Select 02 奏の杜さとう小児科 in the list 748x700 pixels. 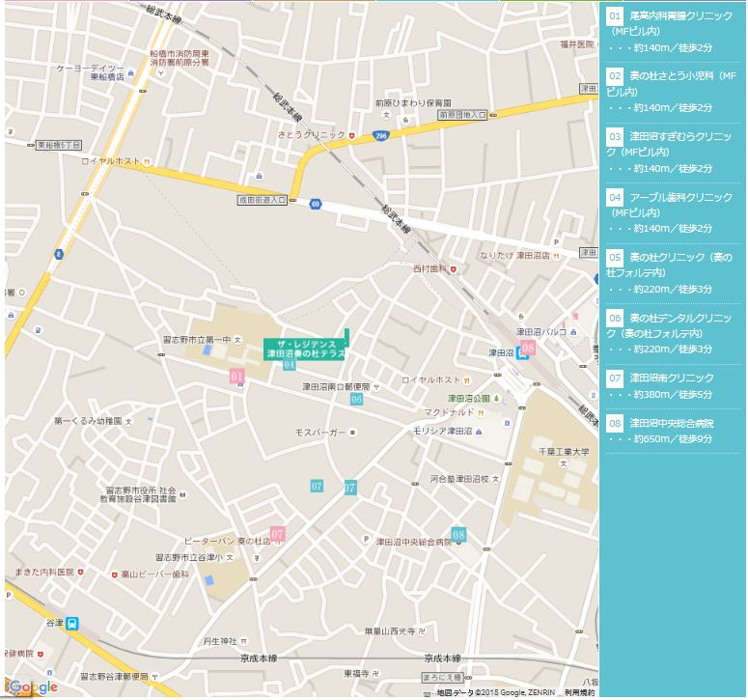tap(672, 83)
